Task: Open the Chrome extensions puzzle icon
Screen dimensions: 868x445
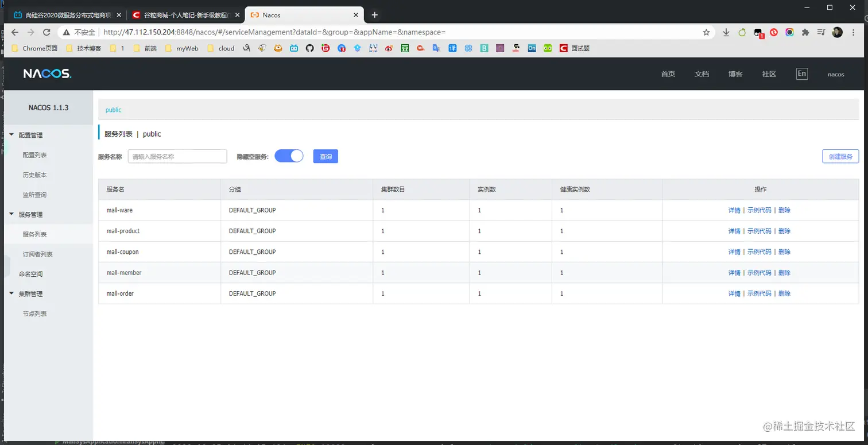Action: (805, 33)
